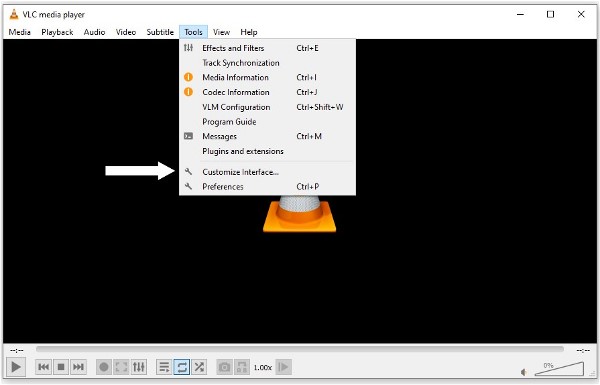The width and height of the screenshot is (600, 385).
Task: Click the VLC cone icon in title bar
Action: pos(14,15)
